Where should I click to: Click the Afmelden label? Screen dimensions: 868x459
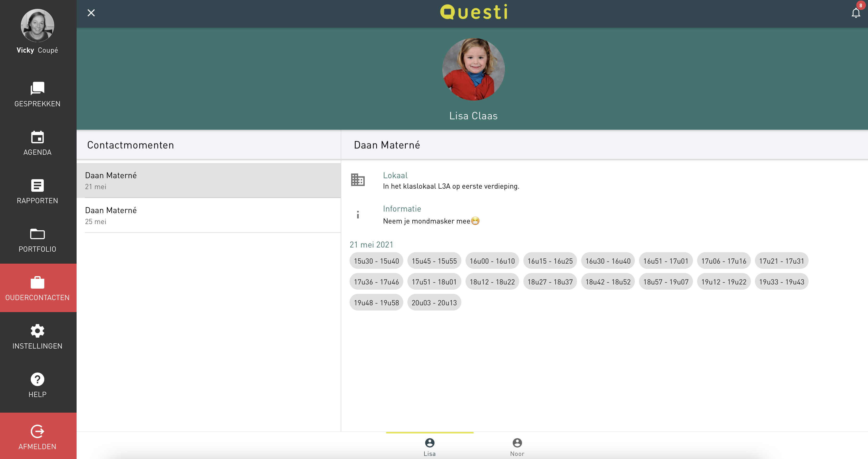click(38, 446)
